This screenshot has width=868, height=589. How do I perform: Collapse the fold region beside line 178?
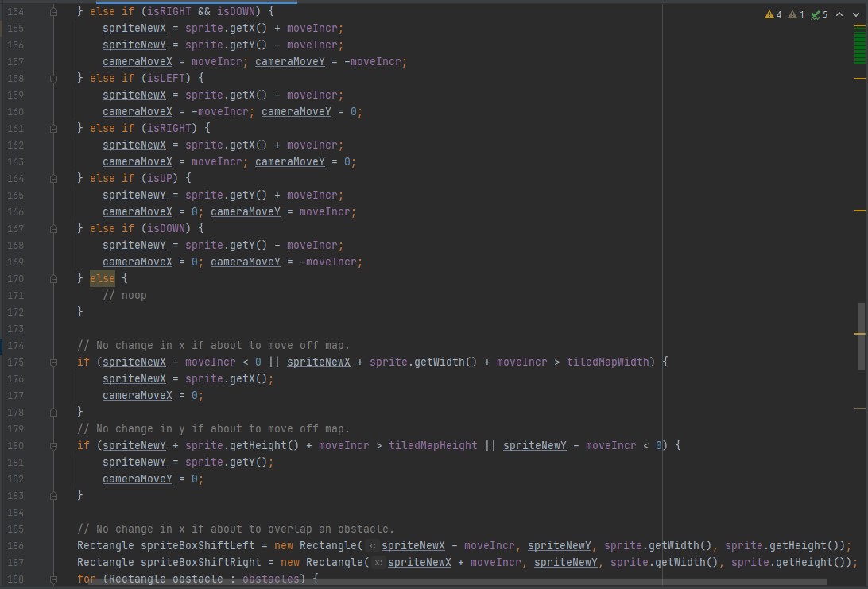coord(53,413)
